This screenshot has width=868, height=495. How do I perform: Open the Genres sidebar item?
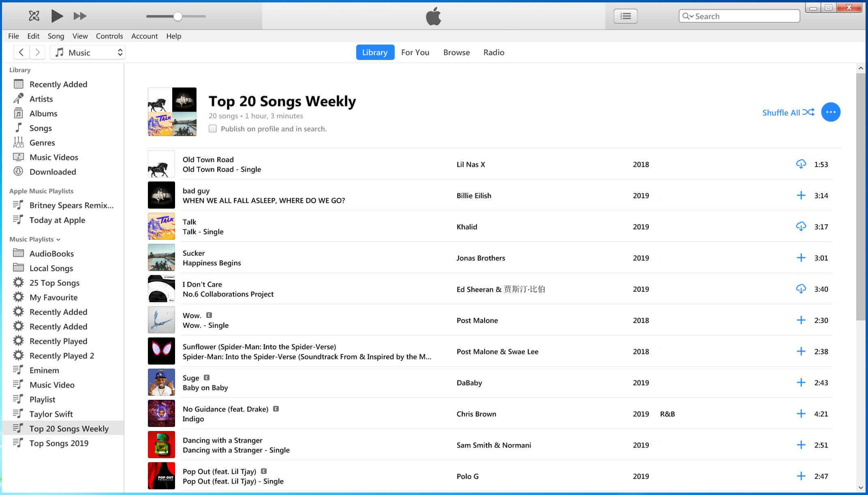click(x=42, y=142)
